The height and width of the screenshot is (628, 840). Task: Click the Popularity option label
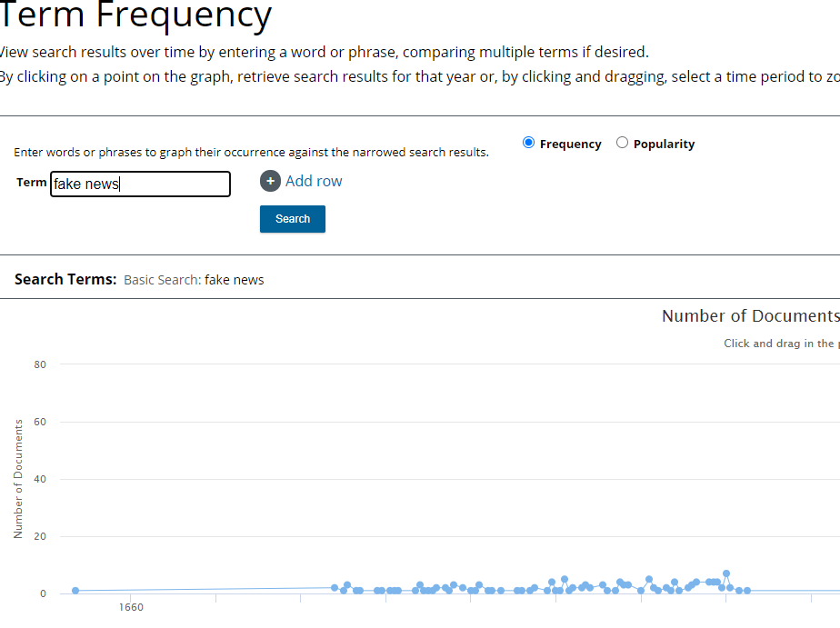[x=664, y=144]
